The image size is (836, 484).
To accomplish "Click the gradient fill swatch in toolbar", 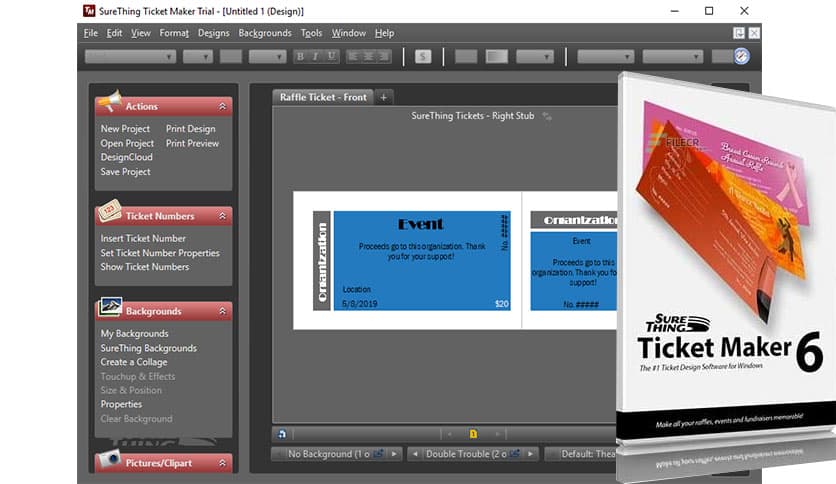I will pyautogui.click(x=497, y=57).
